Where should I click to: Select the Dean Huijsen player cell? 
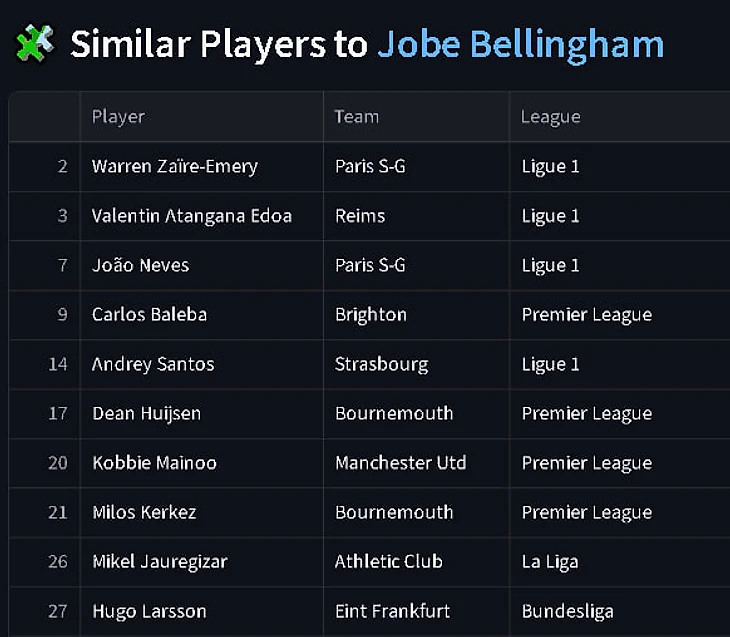pyautogui.click(x=147, y=414)
